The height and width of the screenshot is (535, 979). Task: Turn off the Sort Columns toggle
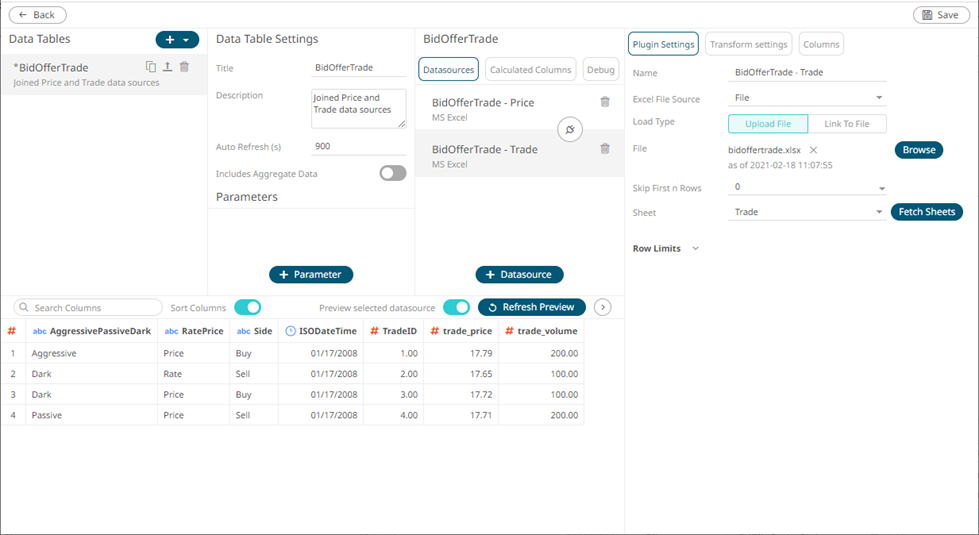pos(247,307)
